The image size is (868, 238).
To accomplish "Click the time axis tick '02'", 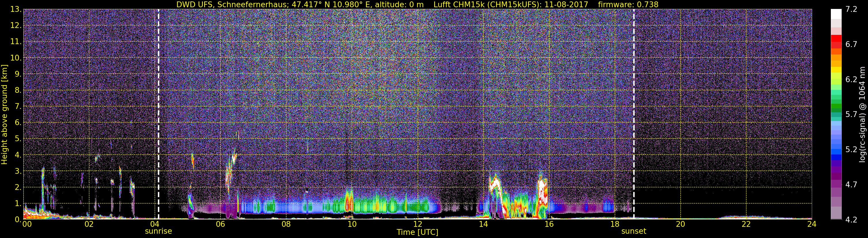I will coord(89,224).
